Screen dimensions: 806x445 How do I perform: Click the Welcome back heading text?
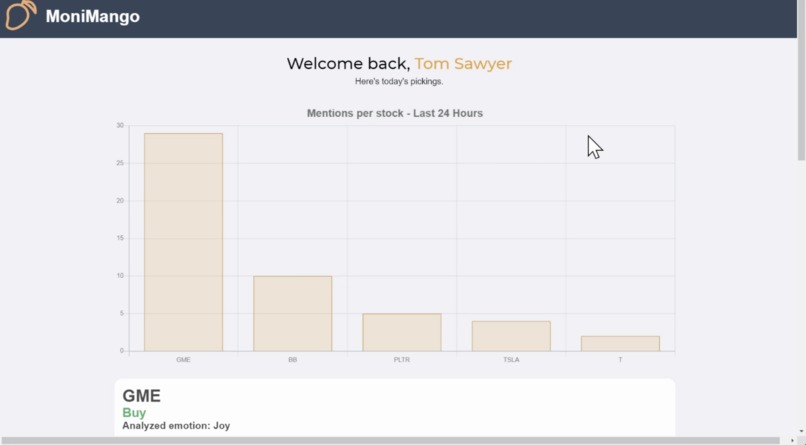point(348,64)
